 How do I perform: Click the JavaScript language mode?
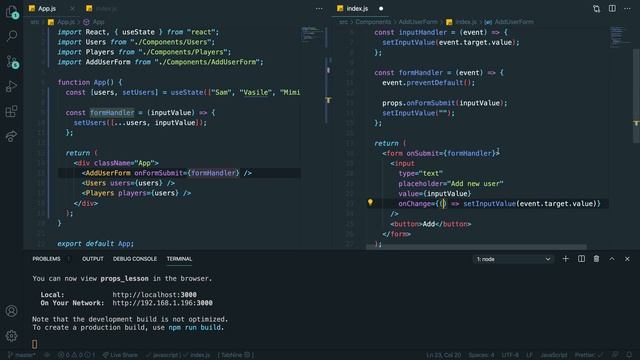click(x=553, y=355)
